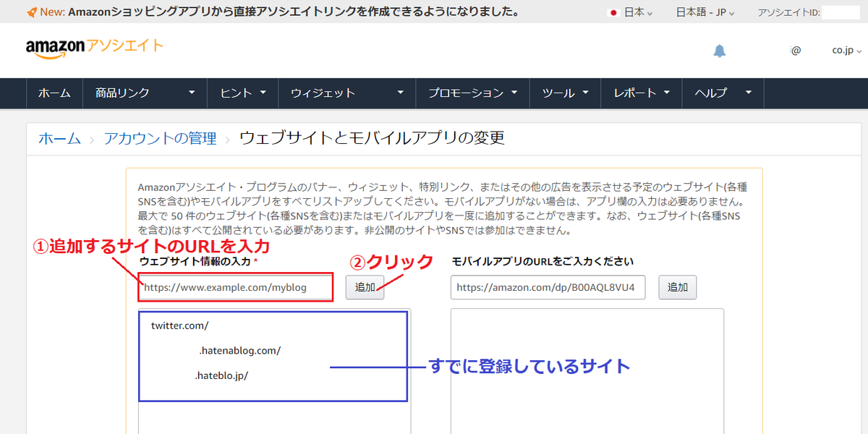This screenshot has width=868, height=434.
Task: Click the Amazon アソシエイト logo
Action: 95,48
